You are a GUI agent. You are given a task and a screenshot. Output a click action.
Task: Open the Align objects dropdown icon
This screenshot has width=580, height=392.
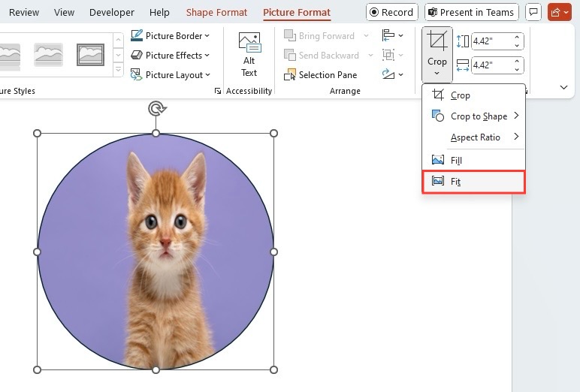click(392, 35)
